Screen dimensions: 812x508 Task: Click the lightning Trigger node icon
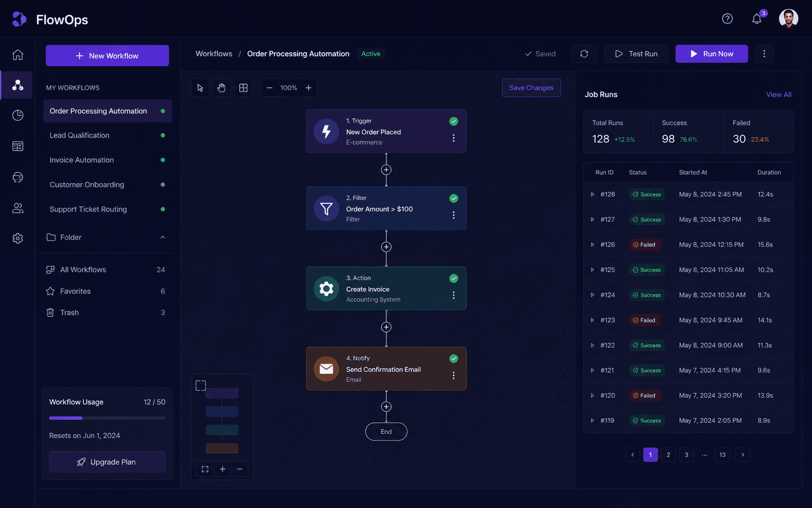pyautogui.click(x=326, y=132)
